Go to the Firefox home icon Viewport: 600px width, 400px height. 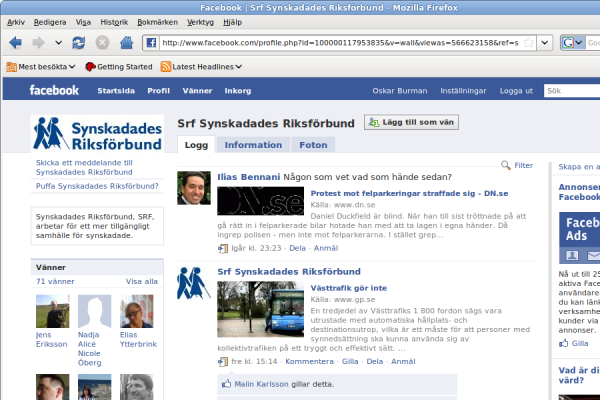(x=126, y=42)
